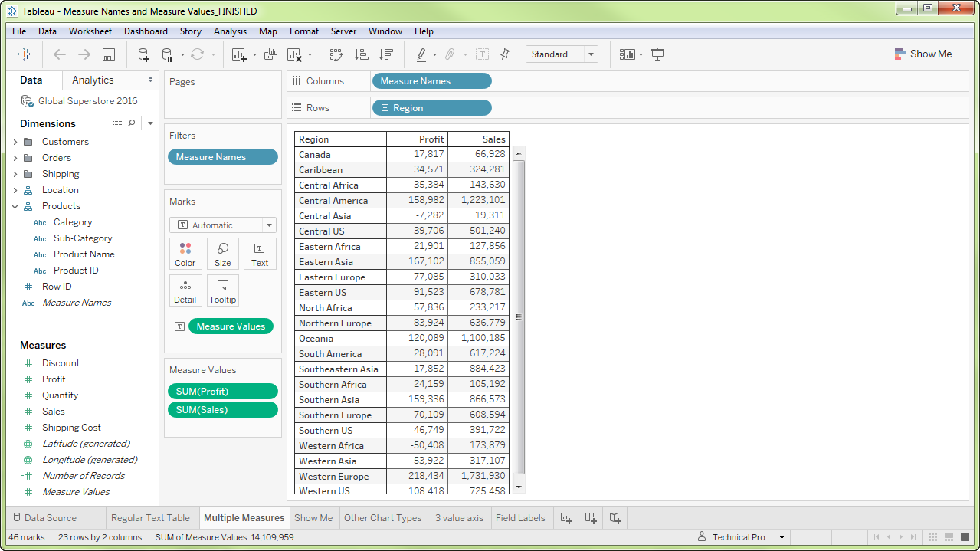Screen dimensions: 980x551
Task: Open Presentation Mode from the toolbar
Action: tap(657, 54)
